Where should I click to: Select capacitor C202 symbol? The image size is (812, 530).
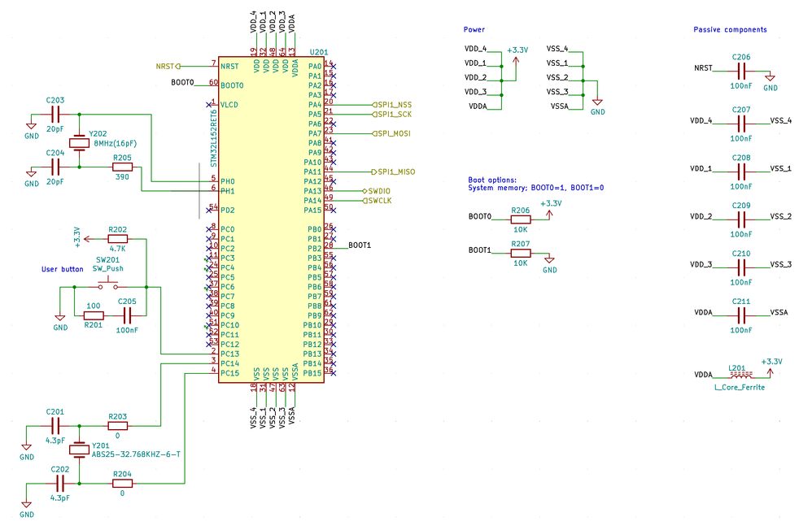click(60, 484)
